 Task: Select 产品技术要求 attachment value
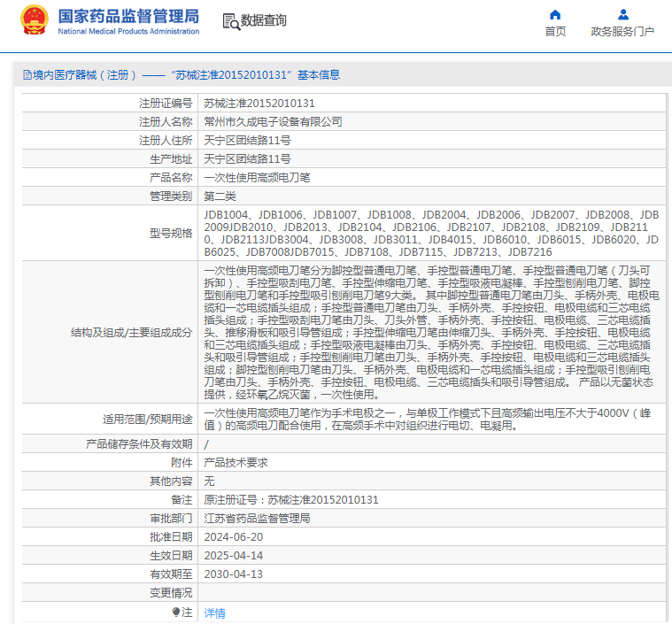tap(236, 463)
